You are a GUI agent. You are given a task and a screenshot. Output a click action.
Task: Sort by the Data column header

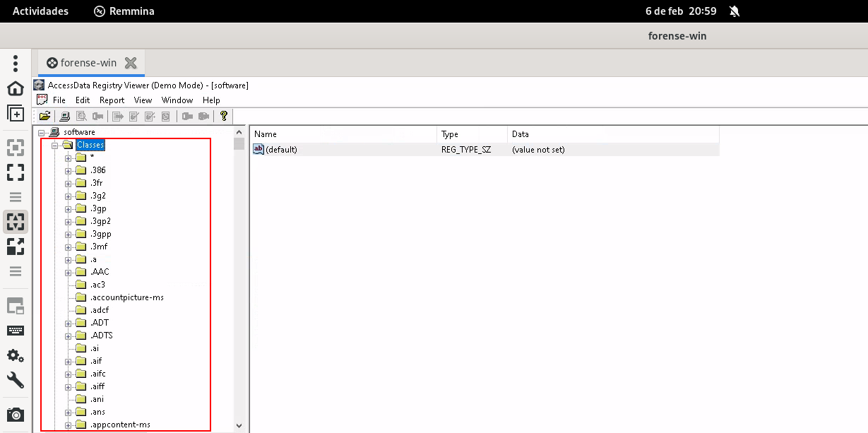coord(613,134)
